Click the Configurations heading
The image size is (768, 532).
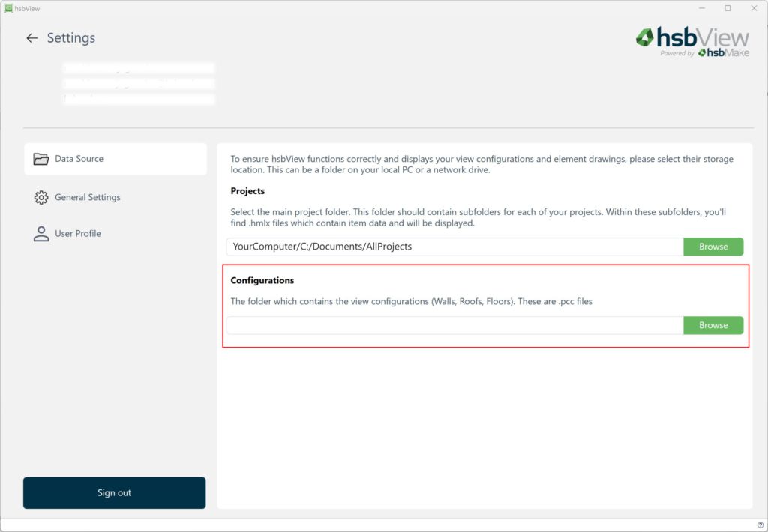click(262, 280)
